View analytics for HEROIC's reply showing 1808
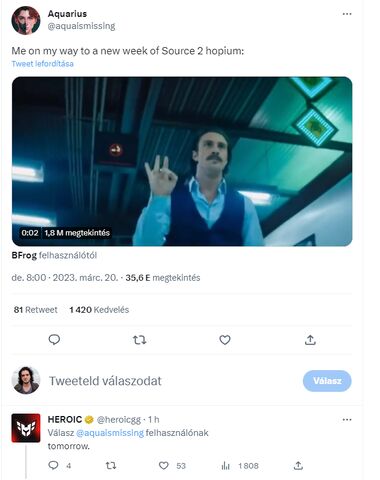Viewport: 380px width, 480px height. point(226,466)
